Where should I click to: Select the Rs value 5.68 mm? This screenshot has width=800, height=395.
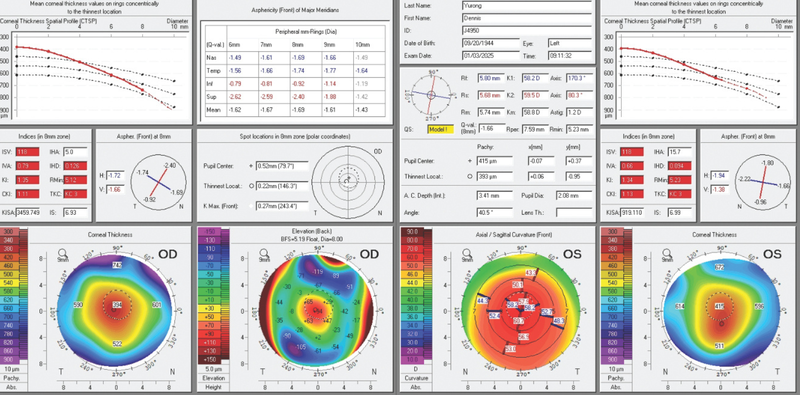point(490,95)
